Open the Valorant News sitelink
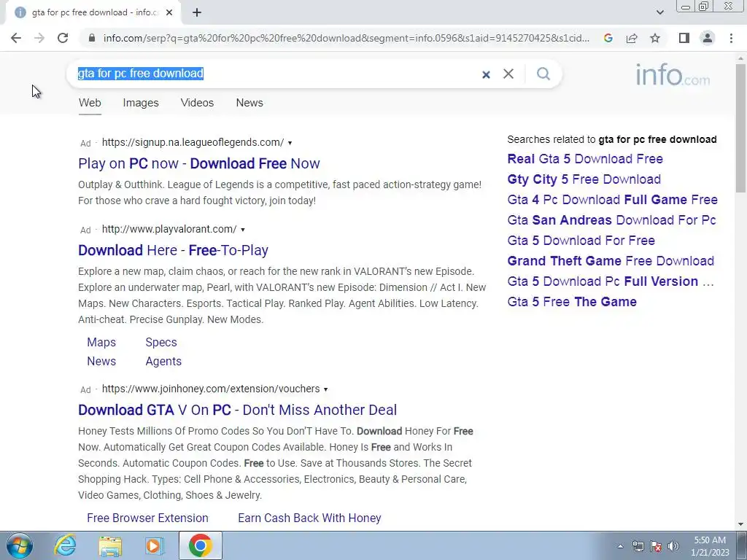Screen dimensions: 747x560 (x=101, y=361)
